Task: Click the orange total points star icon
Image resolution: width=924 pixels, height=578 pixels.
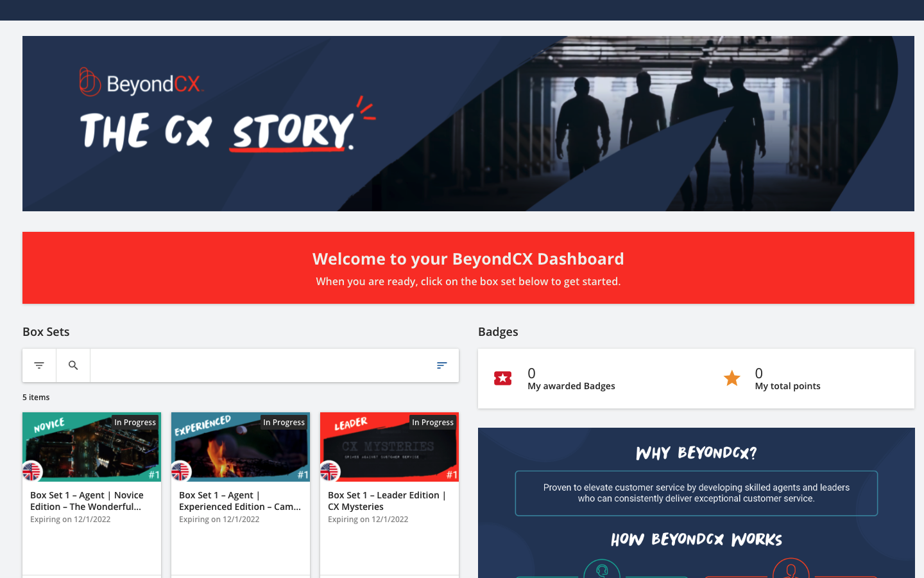Action: [732, 378]
